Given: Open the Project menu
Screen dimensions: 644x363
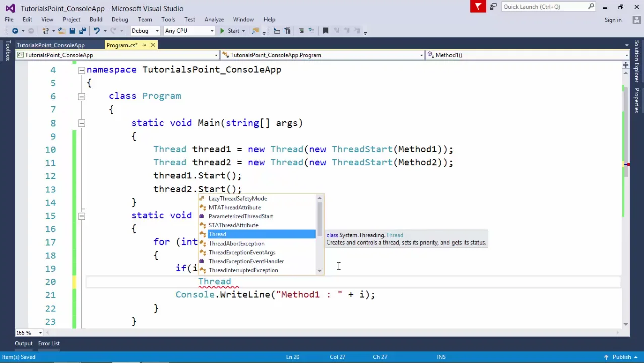Looking at the screenshot, I should pyautogui.click(x=72, y=20).
